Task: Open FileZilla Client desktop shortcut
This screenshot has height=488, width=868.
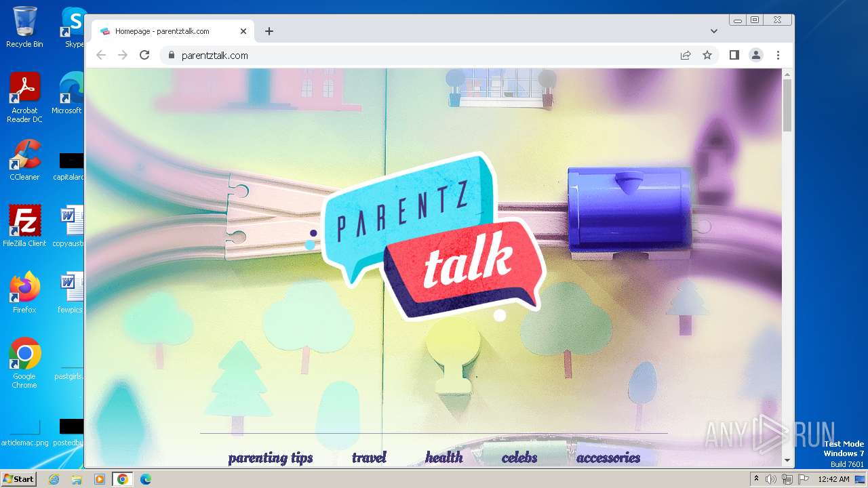Action: (x=24, y=226)
